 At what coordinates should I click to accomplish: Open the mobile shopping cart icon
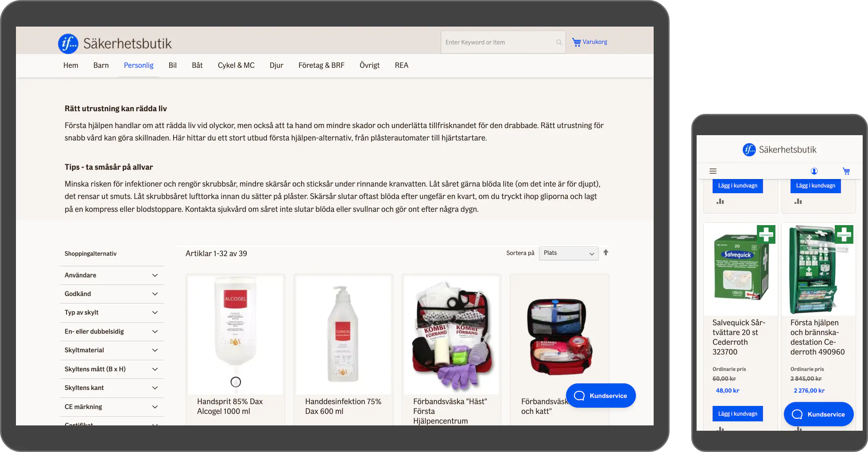point(846,171)
